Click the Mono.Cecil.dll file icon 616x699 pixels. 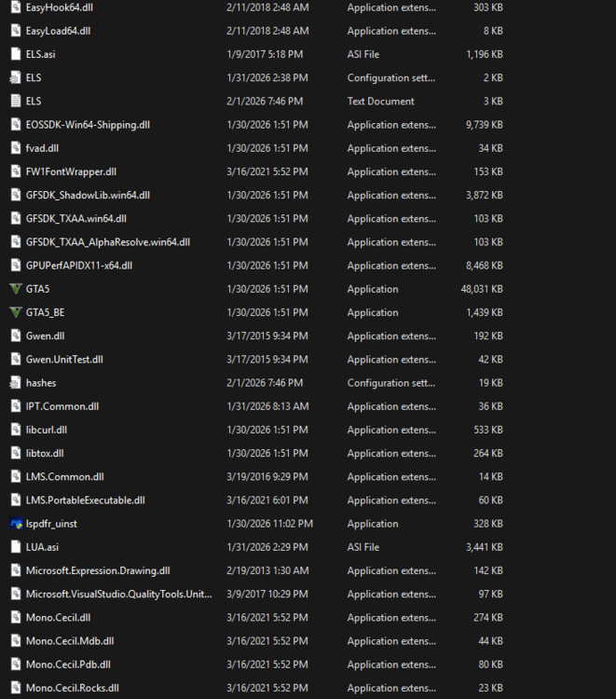coord(16,617)
